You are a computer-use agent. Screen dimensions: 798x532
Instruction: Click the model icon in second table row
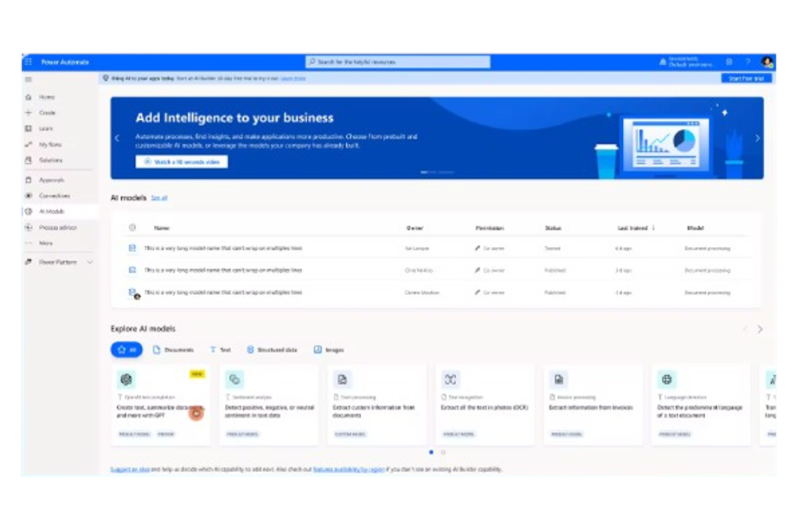[x=133, y=270]
